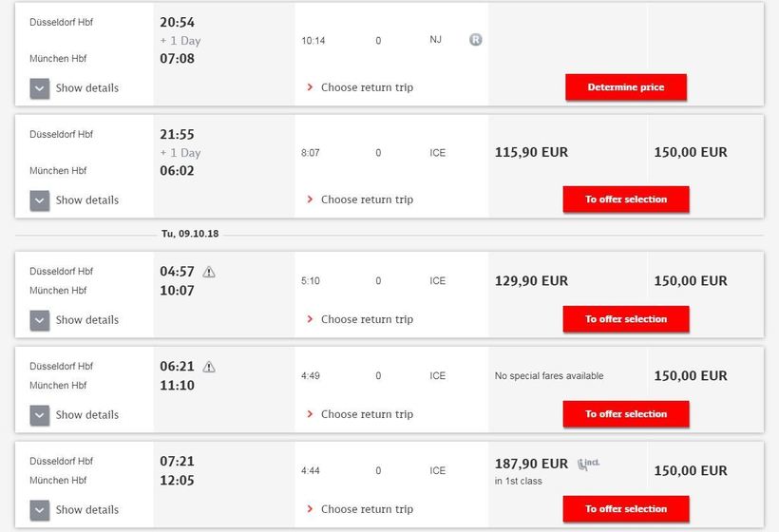Screen dimensions: 779x532
Task: Open offer selection for 07:21 train
Action: [x=625, y=509]
